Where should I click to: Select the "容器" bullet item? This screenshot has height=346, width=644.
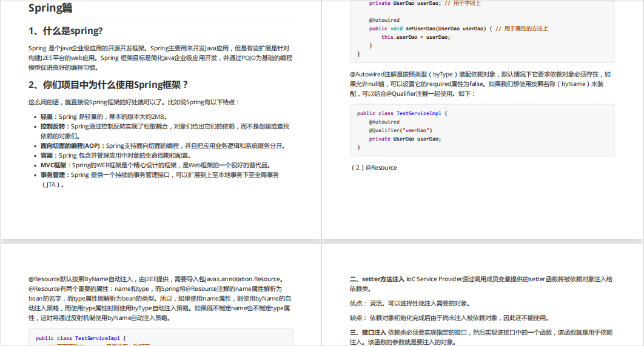coord(115,156)
